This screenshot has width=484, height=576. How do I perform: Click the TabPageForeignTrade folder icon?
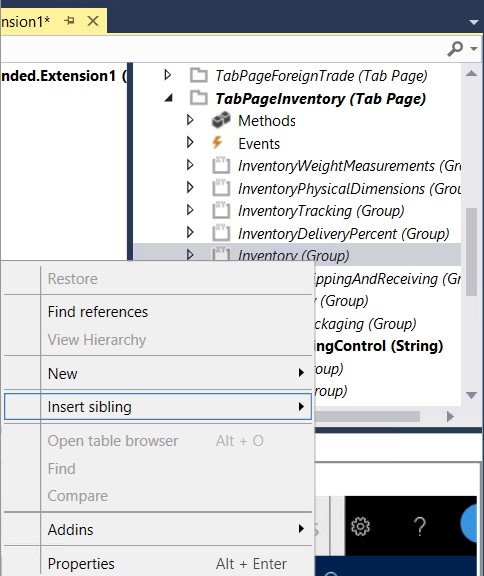click(199, 75)
